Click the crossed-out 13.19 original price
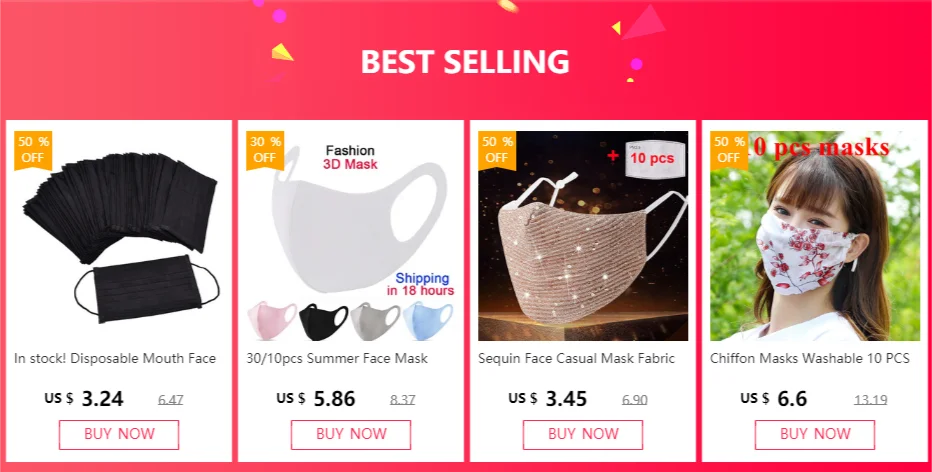932x472 pixels. point(870,399)
